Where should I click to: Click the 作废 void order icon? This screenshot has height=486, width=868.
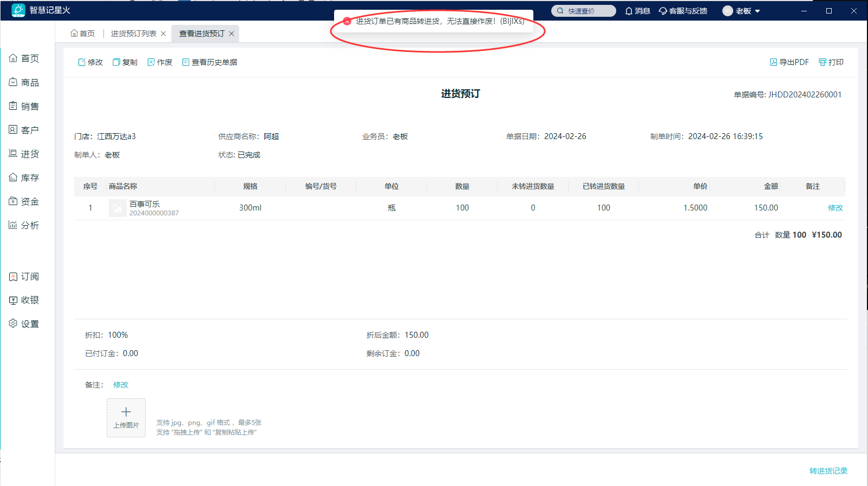pyautogui.click(x=151, y=62)
